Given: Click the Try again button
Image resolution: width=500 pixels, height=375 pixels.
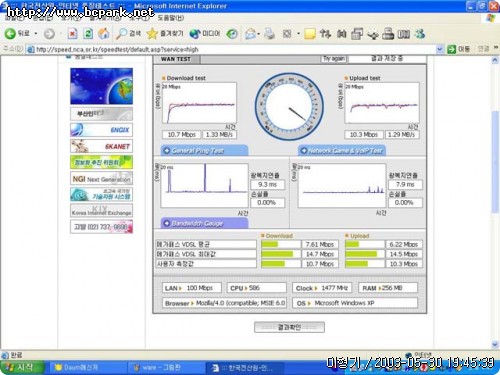Looking at the screenshot, I should click(334, 59).
